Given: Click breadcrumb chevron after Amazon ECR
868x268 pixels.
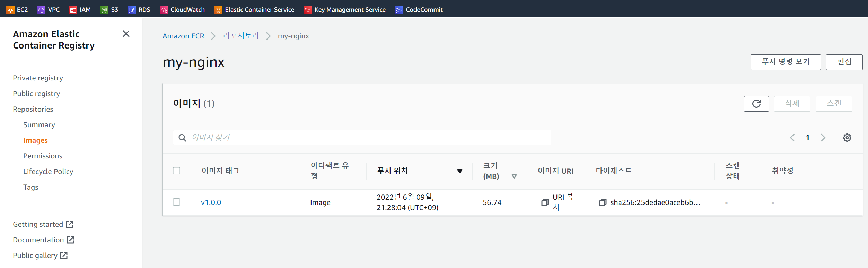Looking at the screenshot, I should (213, 36).
